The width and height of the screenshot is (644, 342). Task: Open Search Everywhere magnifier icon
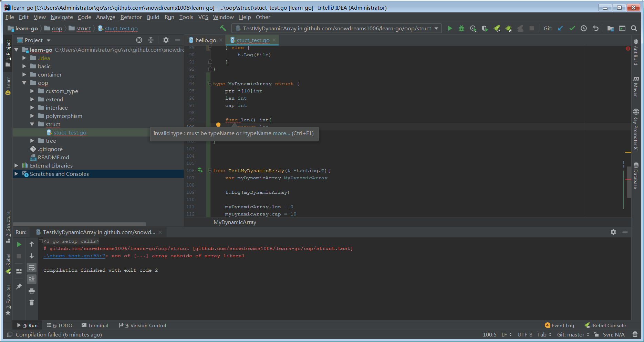(634, 28)
